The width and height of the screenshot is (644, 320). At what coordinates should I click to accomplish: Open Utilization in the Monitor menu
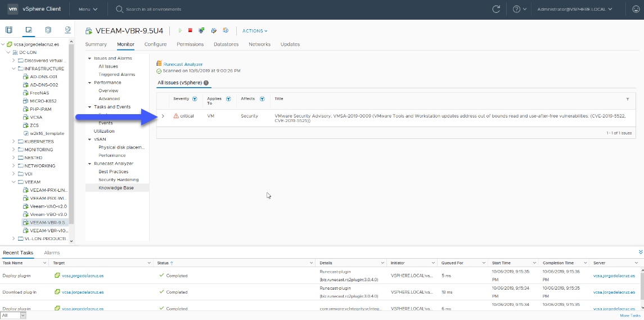pyautogui.click(x=104, y=131)
